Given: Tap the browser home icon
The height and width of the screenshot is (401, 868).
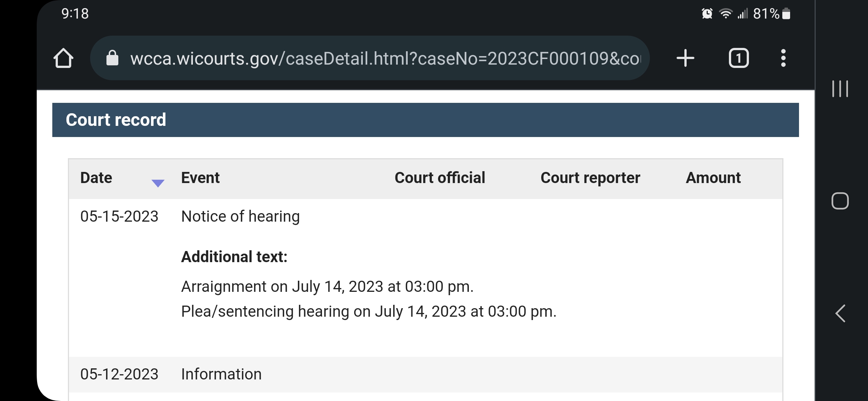Looking at the screenshot, I should coord(63,58).
